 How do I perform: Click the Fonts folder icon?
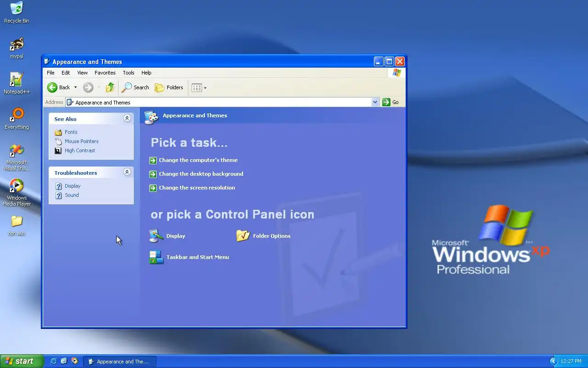[x=58, y=132]
